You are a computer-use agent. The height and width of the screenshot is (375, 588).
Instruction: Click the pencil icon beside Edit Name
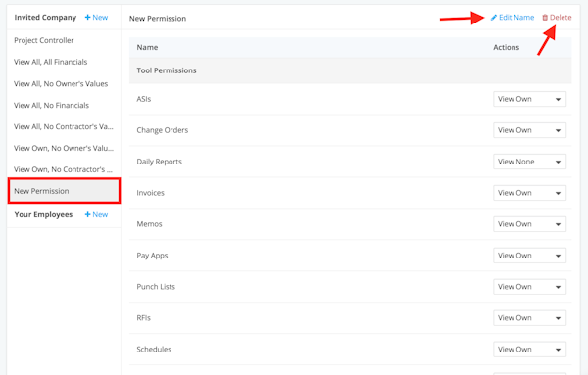494,18
